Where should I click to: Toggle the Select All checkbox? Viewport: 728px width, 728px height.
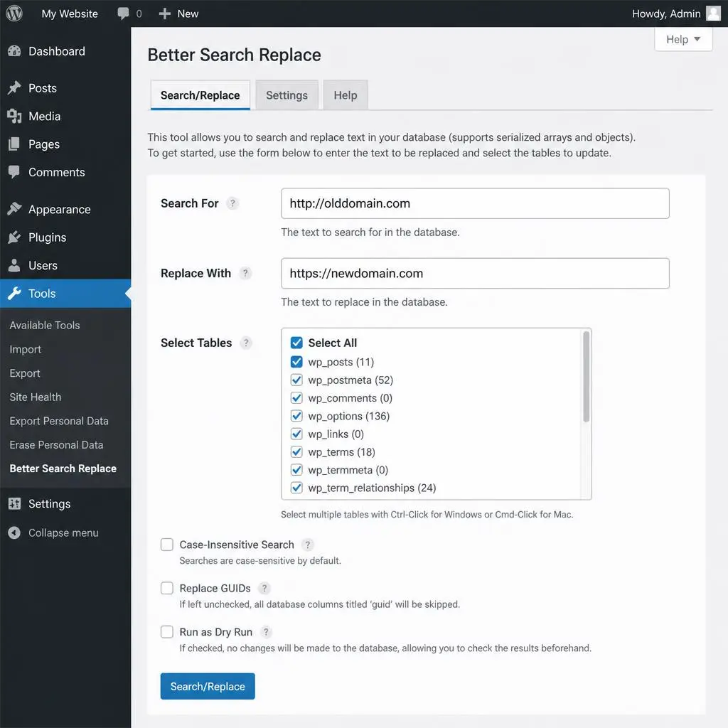tap(296, 343)
